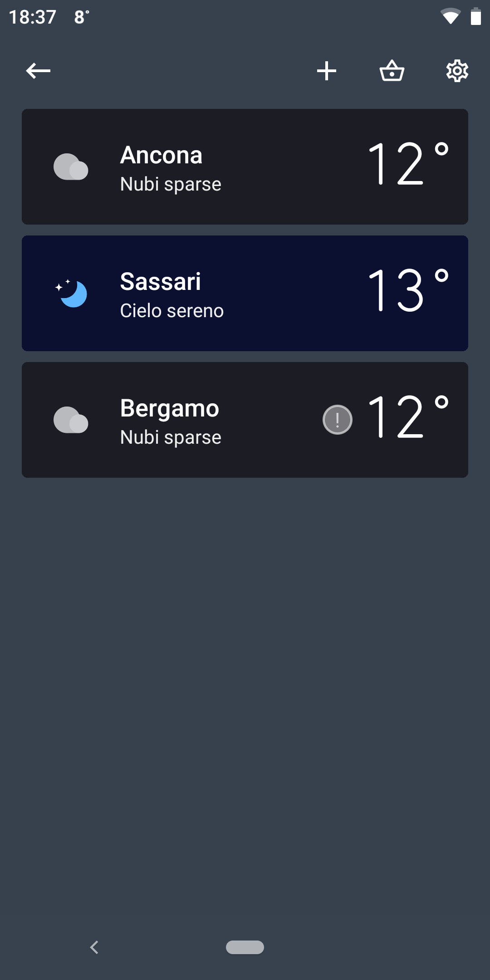Tap the cloud icon beside Ancona
490x980 pixels.
(71, 167)
